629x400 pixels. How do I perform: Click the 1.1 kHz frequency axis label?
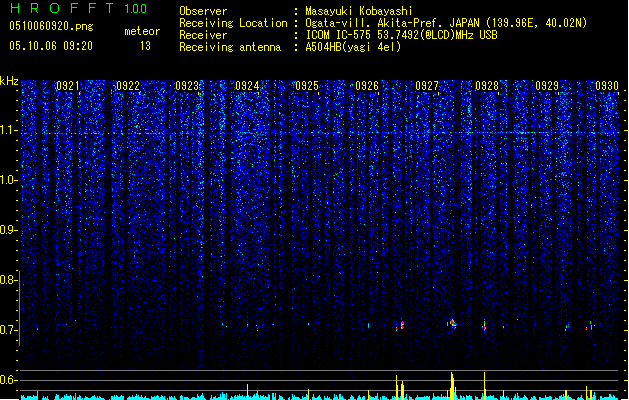tap(8, 130)
